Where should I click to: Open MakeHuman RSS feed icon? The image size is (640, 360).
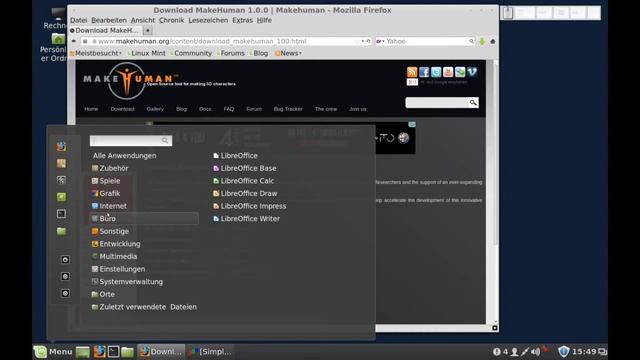412,72
